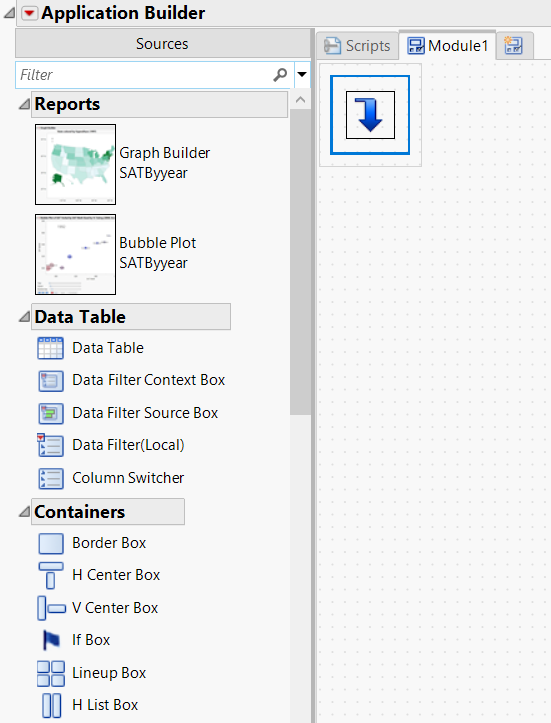Click the magnifier search icon
This screenshot has height=723, width=551.
click(x=280, y=75)
